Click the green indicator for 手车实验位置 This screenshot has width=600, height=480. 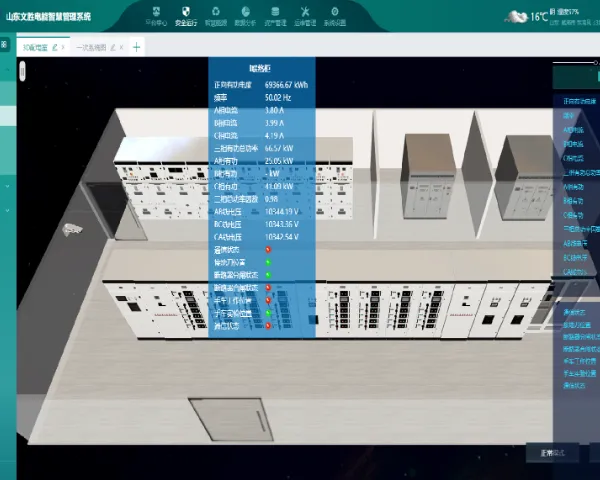[268, 313]
